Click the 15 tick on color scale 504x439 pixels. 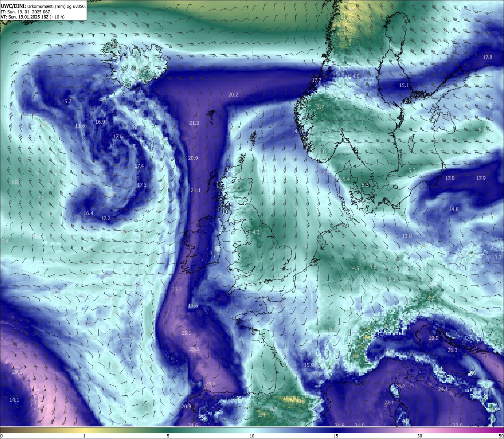pyautogui.click(x=336, y=436)
